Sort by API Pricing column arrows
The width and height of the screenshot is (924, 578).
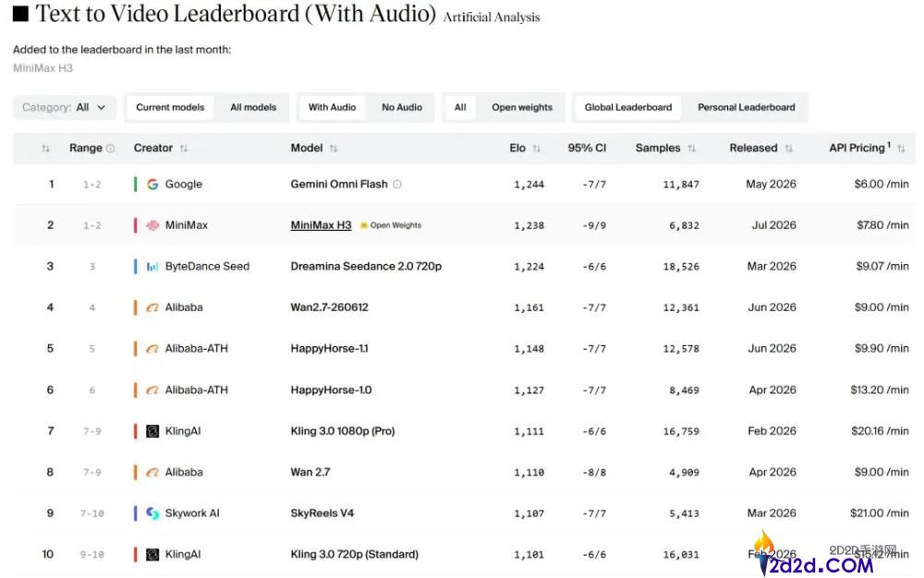click(x=901, y=149)
